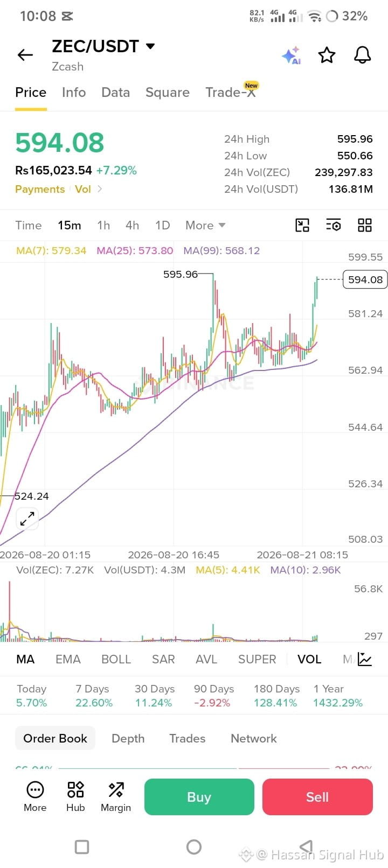Enable EMA indicator

pos(68,659)
